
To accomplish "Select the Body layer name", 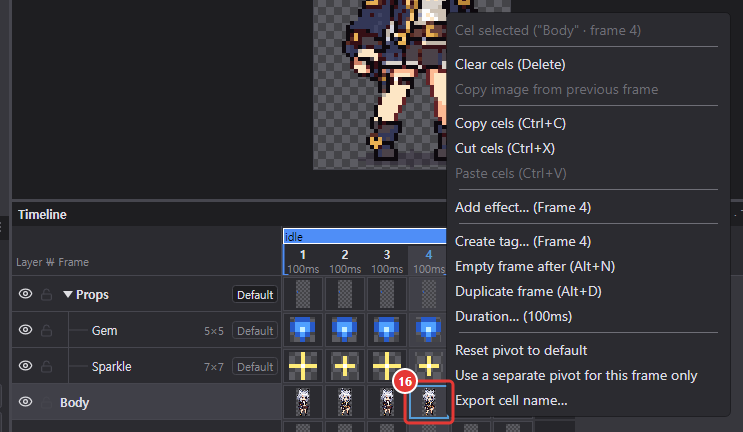I will [x=74, y=403].
